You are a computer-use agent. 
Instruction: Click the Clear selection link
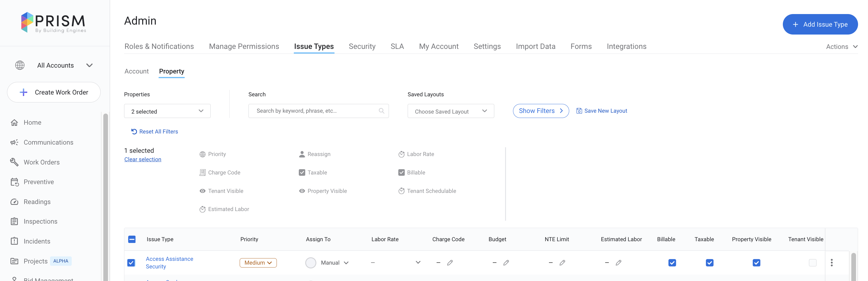143,159
